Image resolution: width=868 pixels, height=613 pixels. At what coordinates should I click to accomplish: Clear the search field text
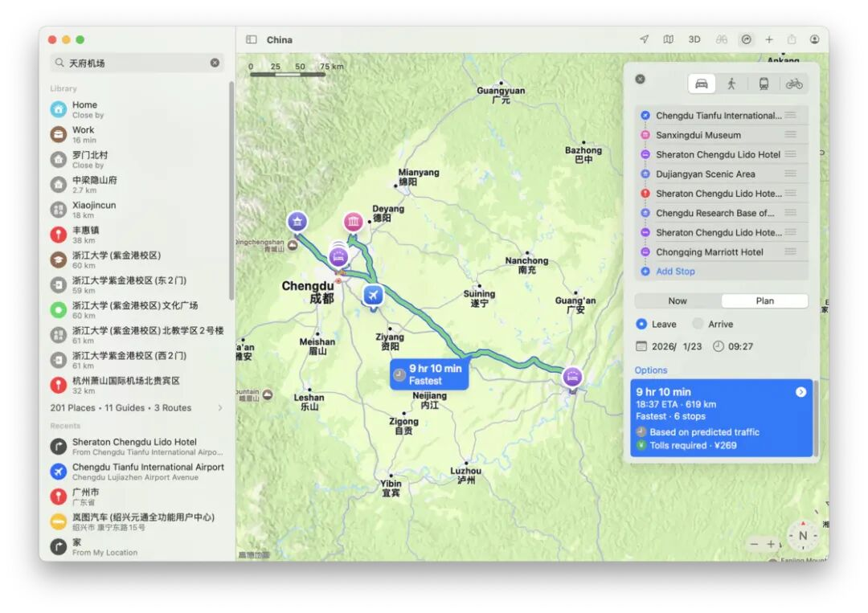click(x=215, y=63)
